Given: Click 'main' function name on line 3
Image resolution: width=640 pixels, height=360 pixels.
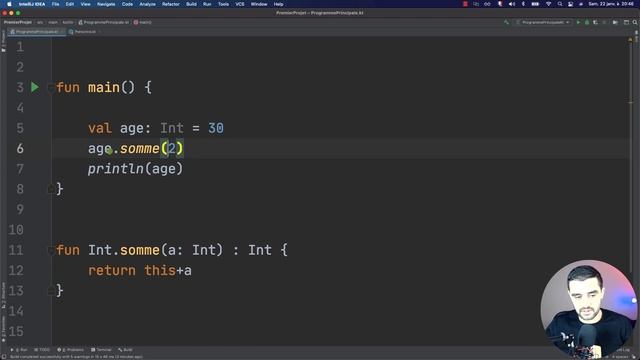Looking at the screenshot, I should (104, 87).
